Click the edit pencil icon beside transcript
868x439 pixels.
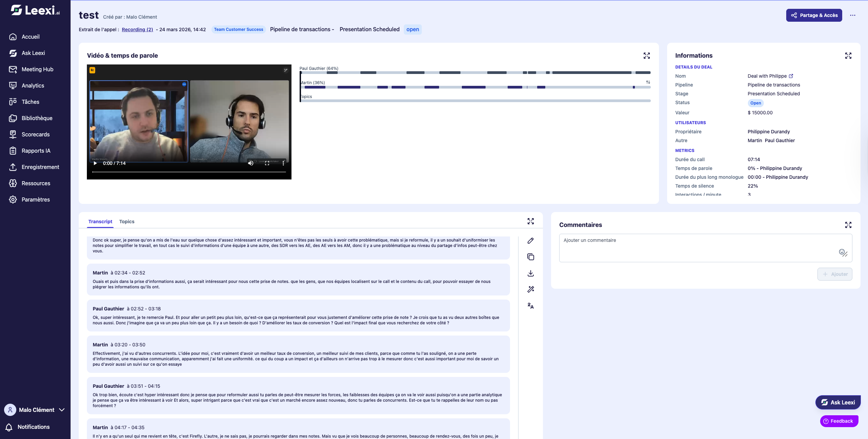(x=531, y=241)
